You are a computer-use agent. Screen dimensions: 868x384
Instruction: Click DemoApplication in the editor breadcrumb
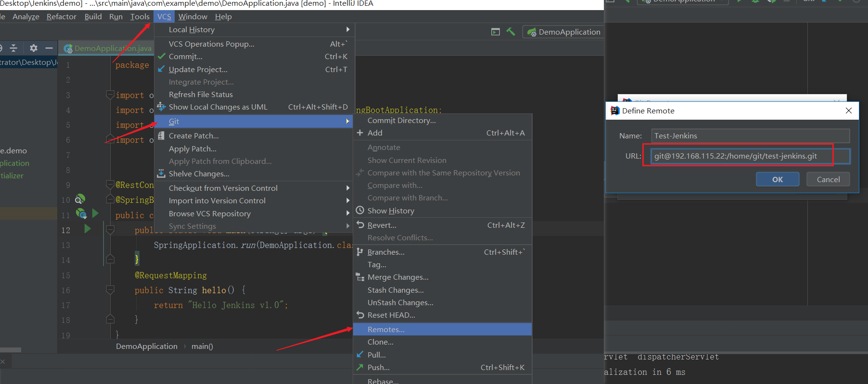(x=147, y=347)
